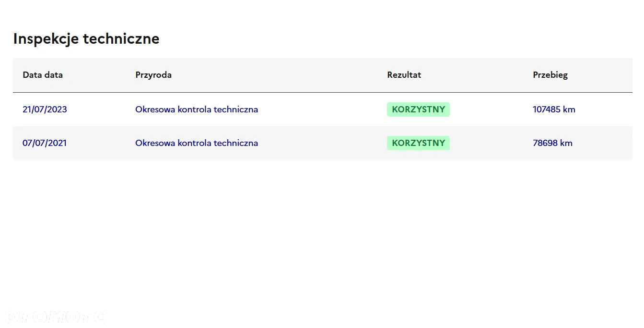Click the 78698 km mileage value
This screenshot has width=644, height=328.
(x=552, y=143)
